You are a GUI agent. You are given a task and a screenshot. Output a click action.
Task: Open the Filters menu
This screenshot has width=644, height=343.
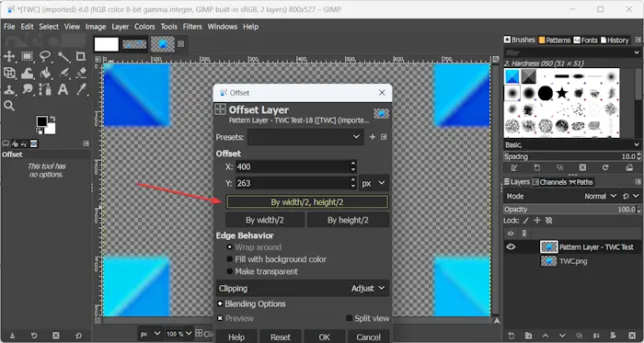192,27
